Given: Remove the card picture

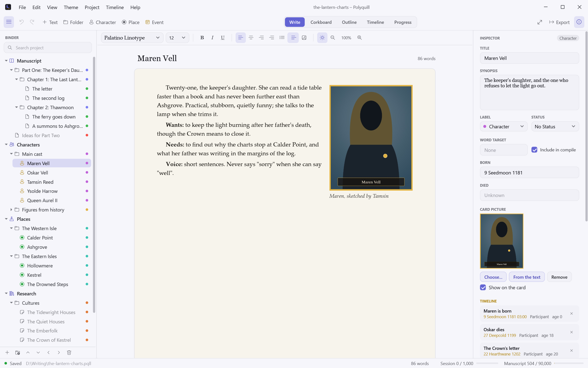Looking at the screenshot, I should [559, 277].
